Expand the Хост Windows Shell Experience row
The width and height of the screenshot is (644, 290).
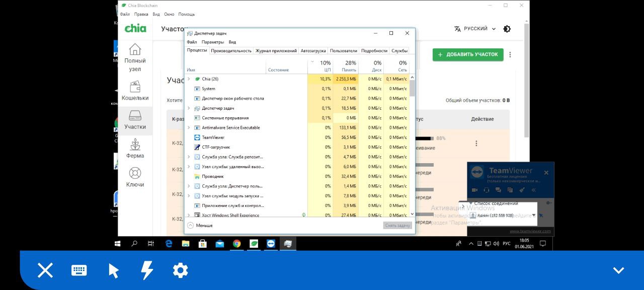[x=189, y=215]
